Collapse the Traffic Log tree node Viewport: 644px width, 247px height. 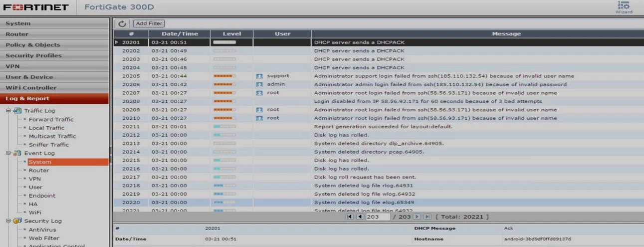pos(8,110)
